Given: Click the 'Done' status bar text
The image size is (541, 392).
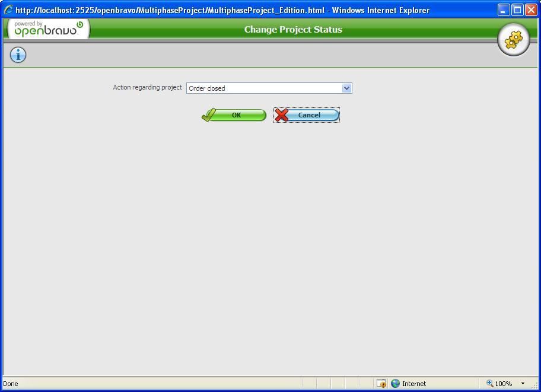Looking at the screenshot, I should (10, 384).
